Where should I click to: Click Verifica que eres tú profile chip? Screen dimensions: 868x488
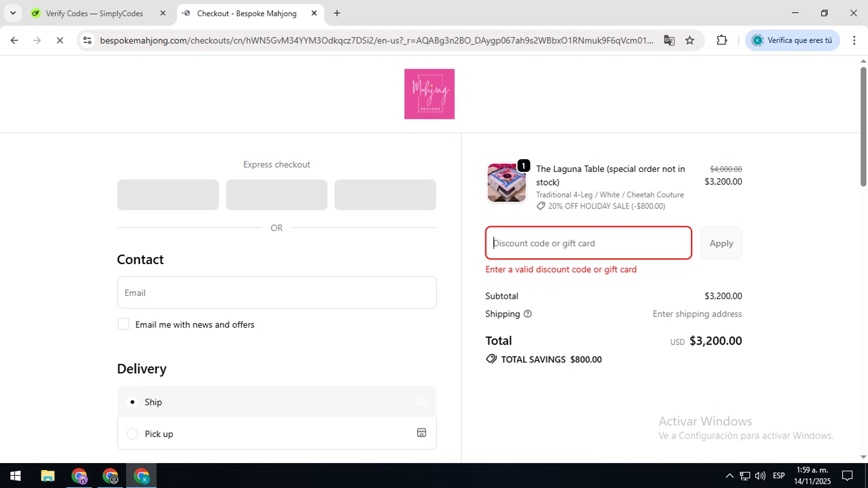792,41
